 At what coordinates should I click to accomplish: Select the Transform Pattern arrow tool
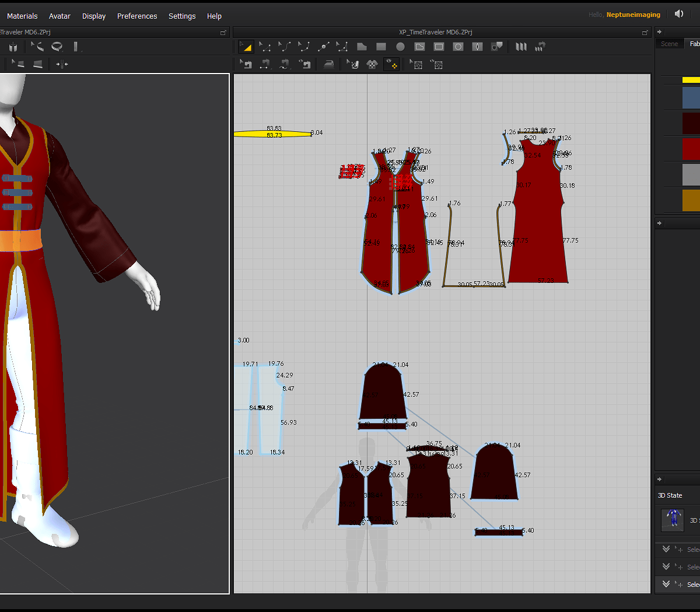[x=246, y=47]
